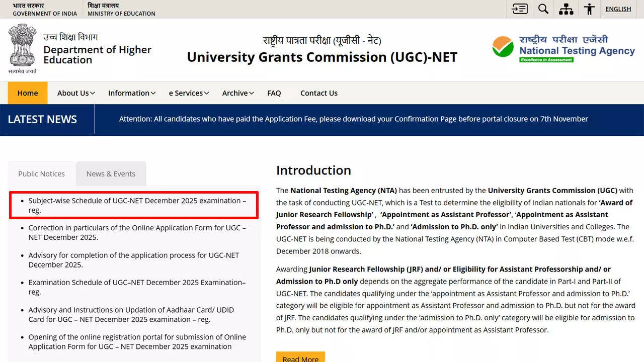Open the accessibility options icon
Screen dimensions: 644x362
(x=589, y=9)
